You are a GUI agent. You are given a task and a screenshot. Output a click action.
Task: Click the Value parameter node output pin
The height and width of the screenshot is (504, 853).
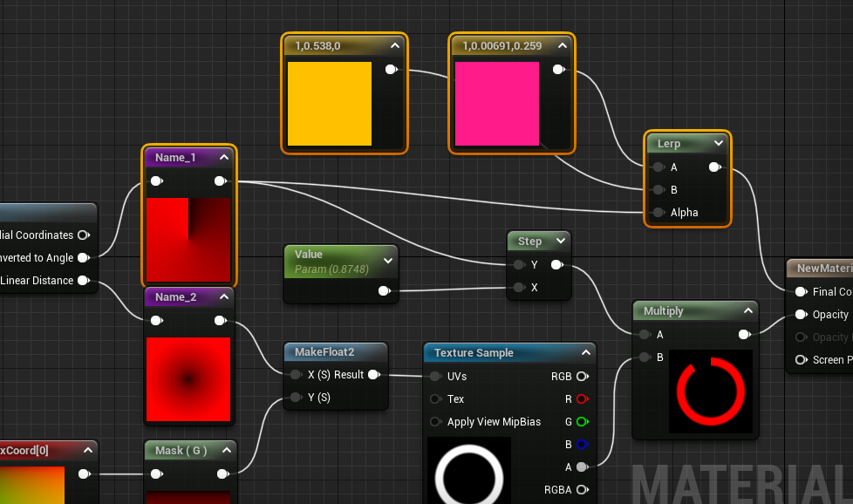[x=384, y=291]
